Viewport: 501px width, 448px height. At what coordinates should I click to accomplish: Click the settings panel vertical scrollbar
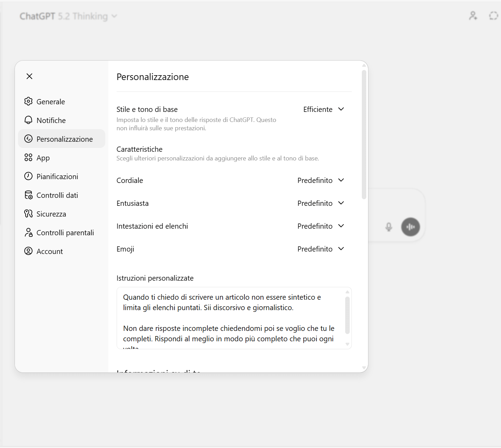tap(364, 135)
